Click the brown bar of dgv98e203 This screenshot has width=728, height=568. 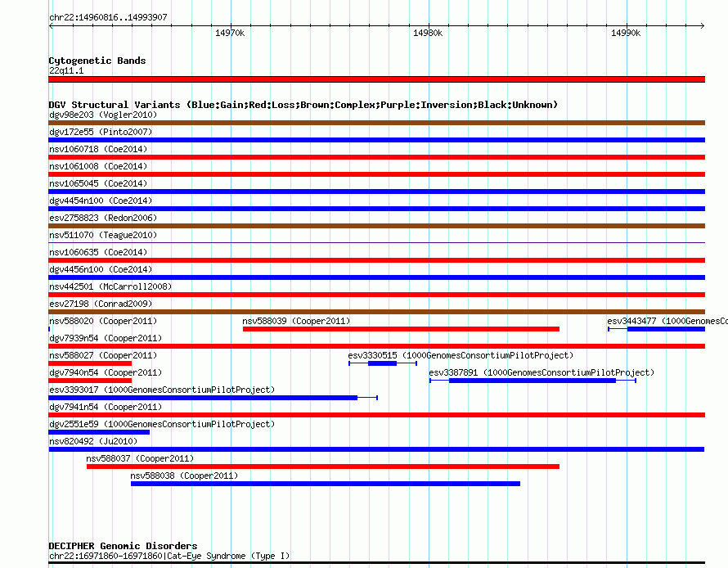click(376, 123)
